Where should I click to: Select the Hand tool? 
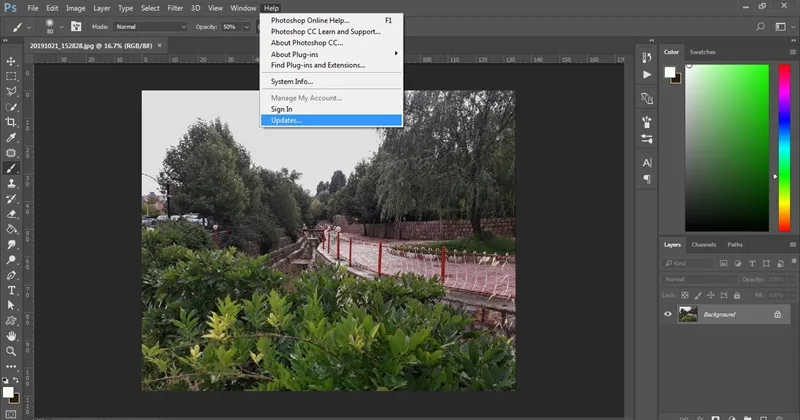click(11, 336)
